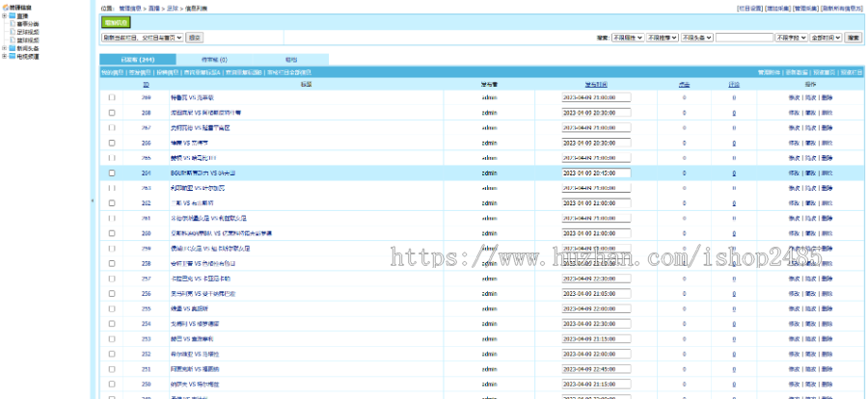
Task: Sort by the clicks column header
Action: click(684, 85)
